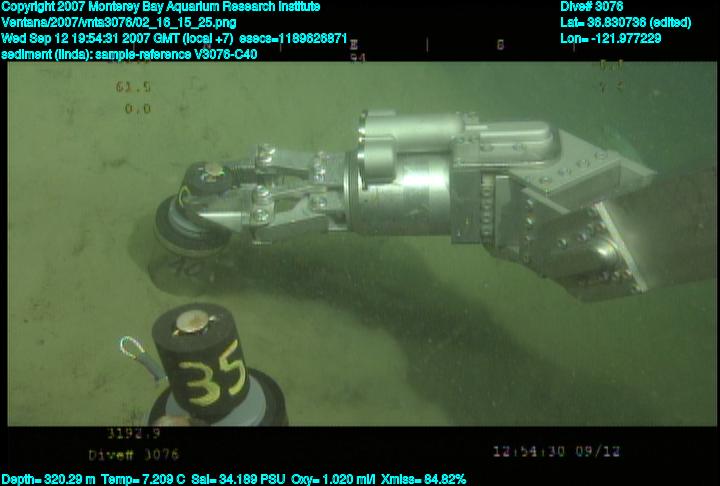Click the Sal= 34.189 PSU reading
This screenshot has height=486, width=720.
[x=238, y=480]
